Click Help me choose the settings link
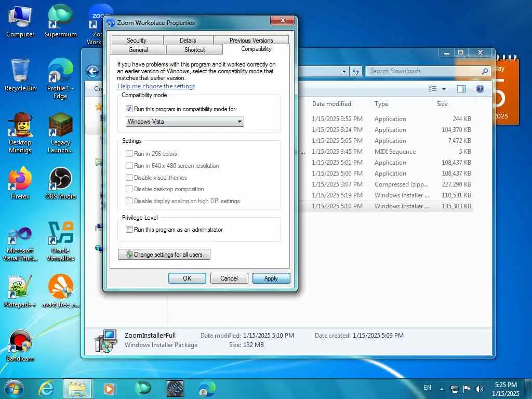 pyautogui.click(x=156, y=86)
